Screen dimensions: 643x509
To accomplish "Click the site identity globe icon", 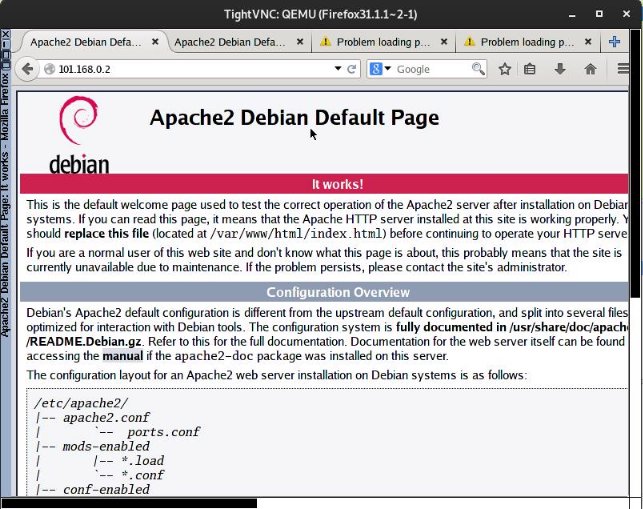I will click(49, 69).
